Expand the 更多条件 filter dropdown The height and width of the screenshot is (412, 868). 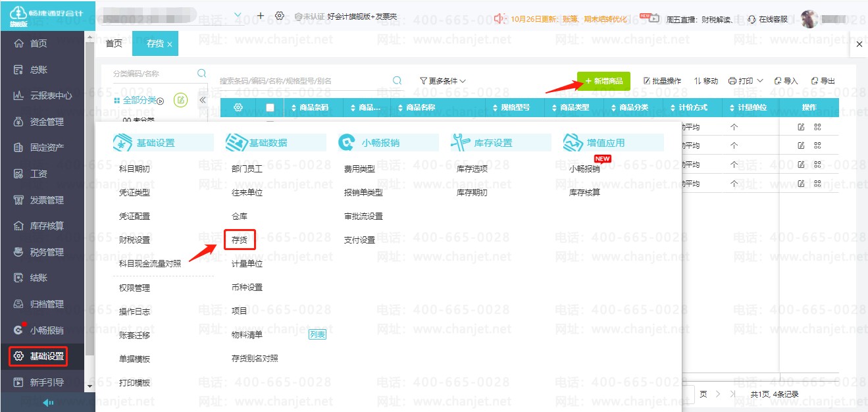coord(443,81)
